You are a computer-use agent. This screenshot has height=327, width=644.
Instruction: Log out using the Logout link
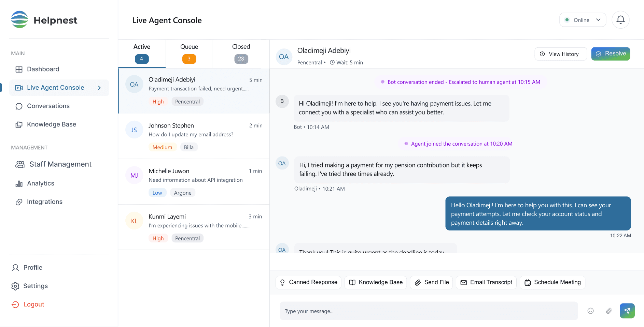coord(28,304)
